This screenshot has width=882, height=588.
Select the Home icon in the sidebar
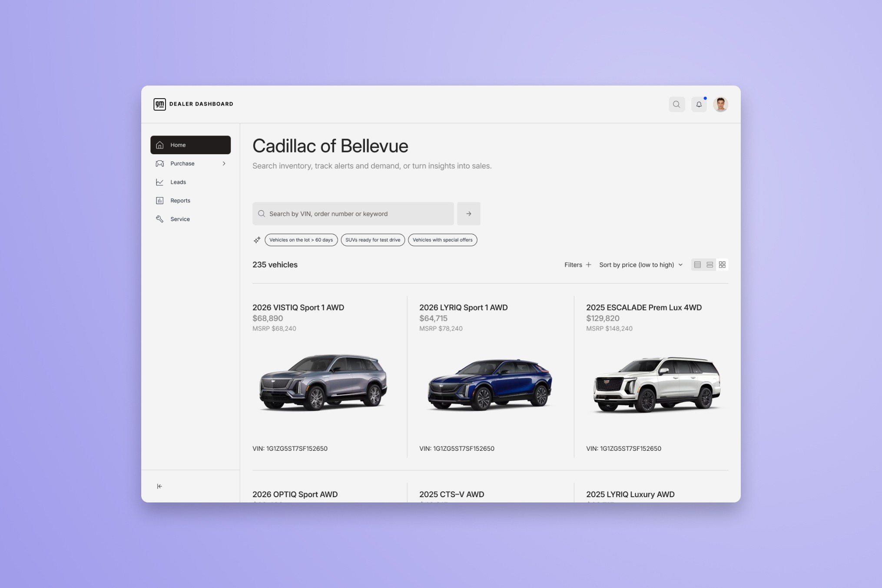click(x=160, y=145)
